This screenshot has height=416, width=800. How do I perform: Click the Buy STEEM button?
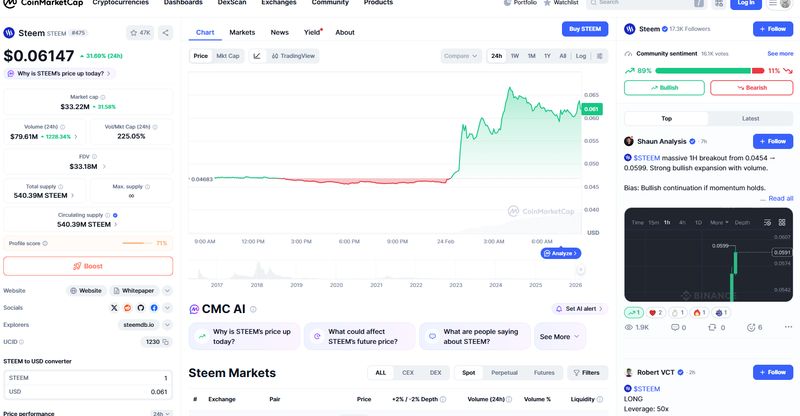585,29
